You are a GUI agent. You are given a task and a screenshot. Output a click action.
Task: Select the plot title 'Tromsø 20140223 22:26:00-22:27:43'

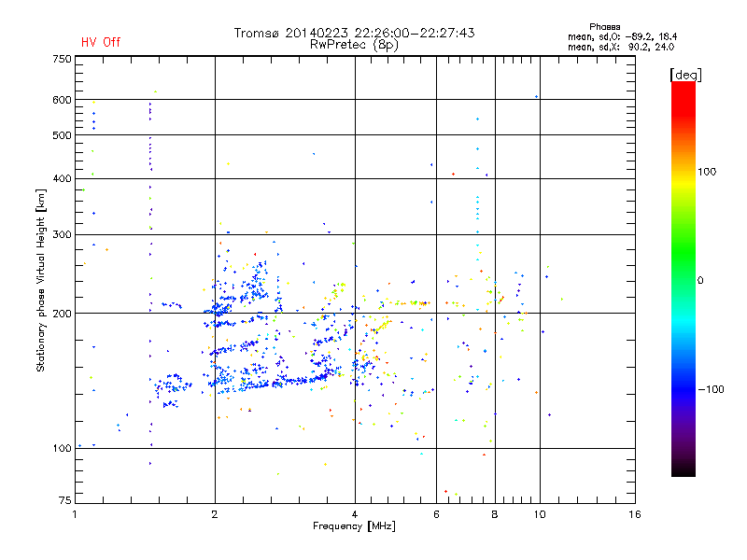pos(354,33)
